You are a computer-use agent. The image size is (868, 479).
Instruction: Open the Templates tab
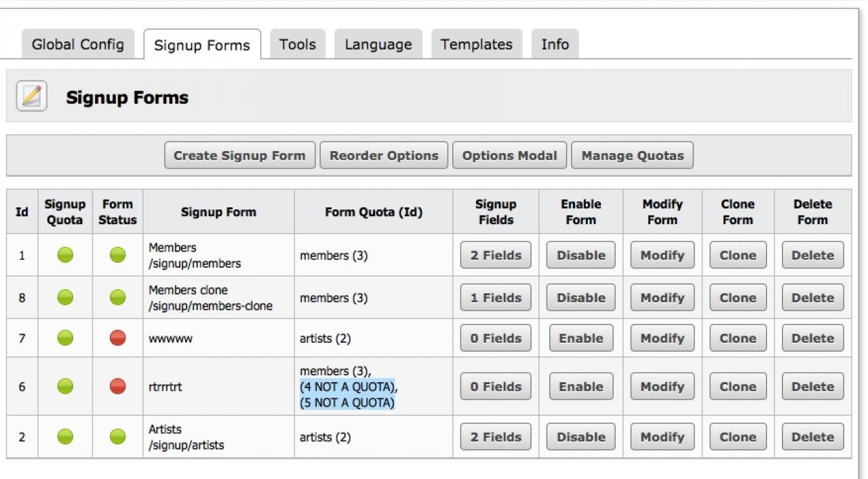476,45
